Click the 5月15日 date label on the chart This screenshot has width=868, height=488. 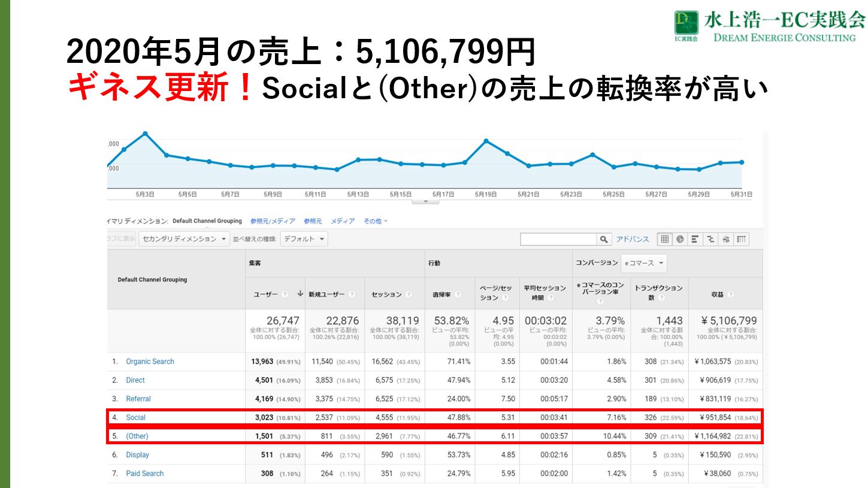click(401, 194)
